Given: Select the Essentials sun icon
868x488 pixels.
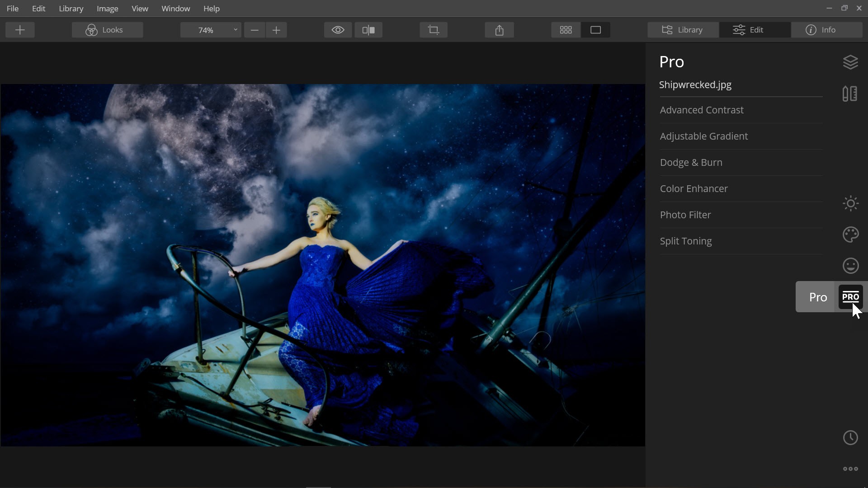Looking at the screenshot, I should pos(850,203).
